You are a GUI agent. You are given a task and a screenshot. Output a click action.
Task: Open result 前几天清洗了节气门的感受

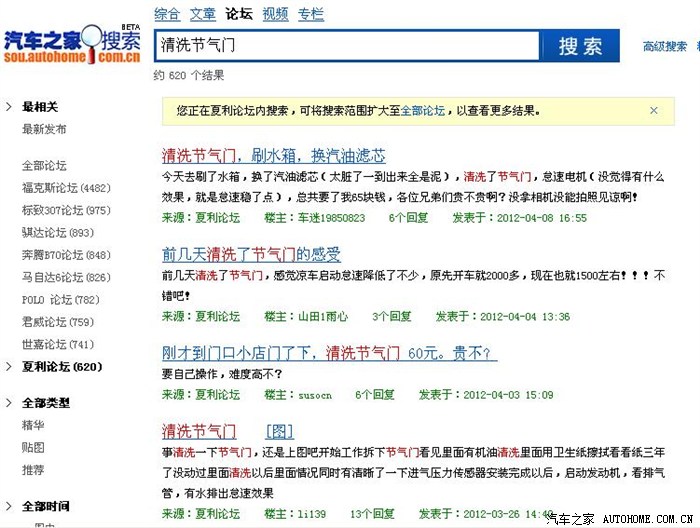[x=251, y=254]
